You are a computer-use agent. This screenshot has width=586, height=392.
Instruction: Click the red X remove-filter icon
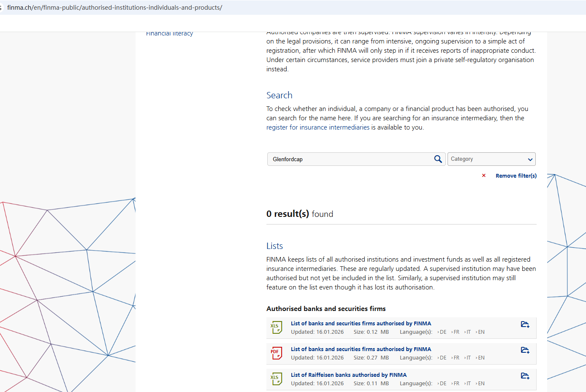(484, 176)
